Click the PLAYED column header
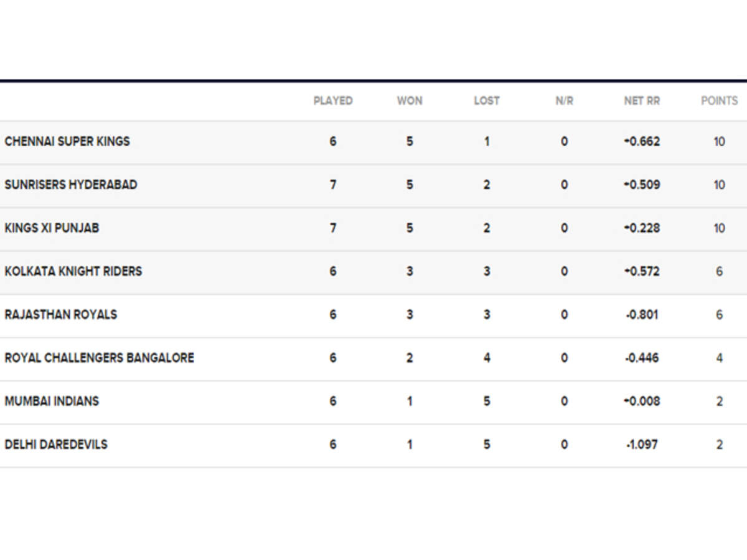The height and width of the screenshot is (560, 747). [332, 101]
